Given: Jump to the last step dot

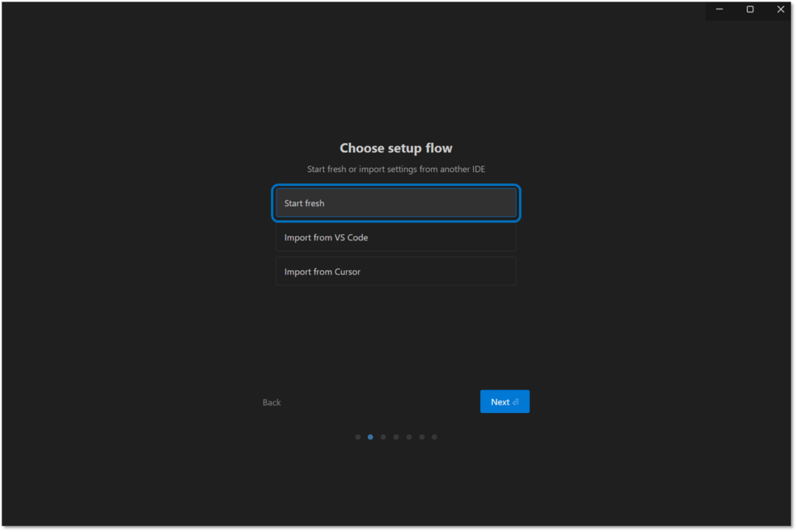Looking at the screenshot, I should (x=434, y=437).
